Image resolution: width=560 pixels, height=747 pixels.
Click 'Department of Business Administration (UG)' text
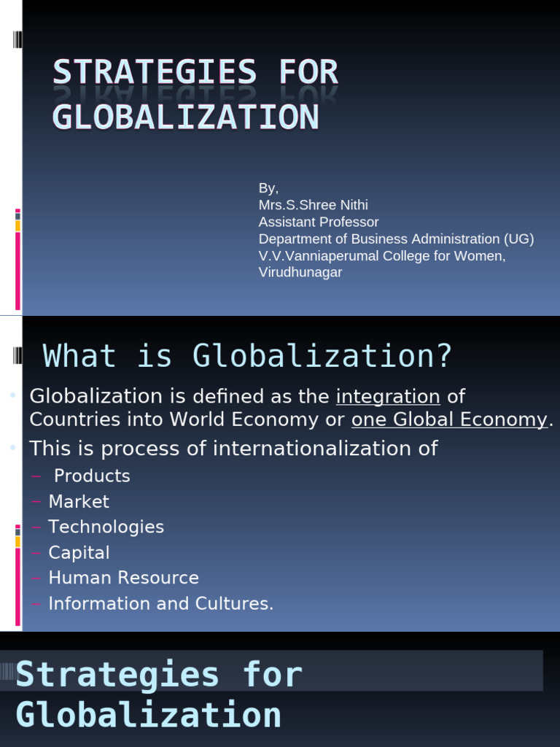(x=396, y=239)
